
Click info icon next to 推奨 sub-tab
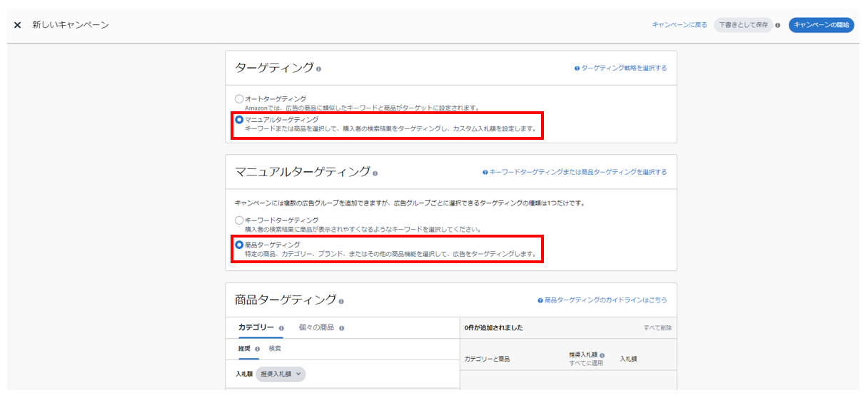257,349
